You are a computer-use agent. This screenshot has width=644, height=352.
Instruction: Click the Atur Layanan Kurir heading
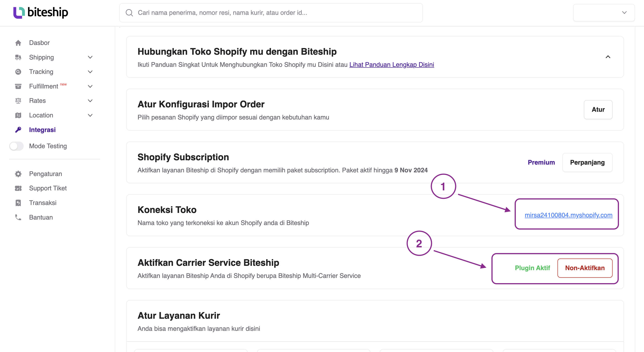pyautogui.click(x=179, y=316)
